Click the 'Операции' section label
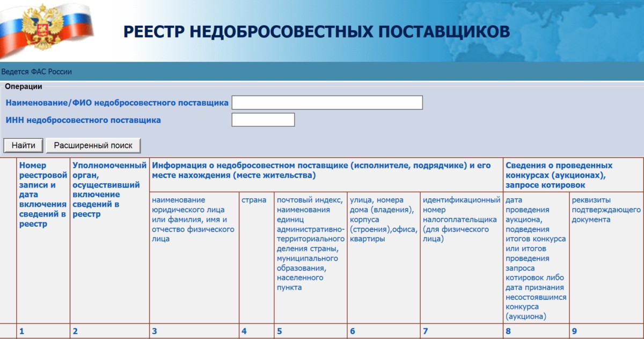 coord(24,86)
